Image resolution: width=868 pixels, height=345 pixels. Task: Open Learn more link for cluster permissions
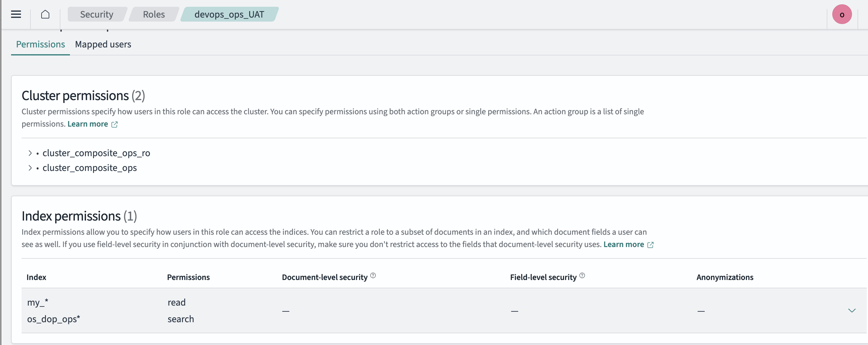click(x=87, y=124)
